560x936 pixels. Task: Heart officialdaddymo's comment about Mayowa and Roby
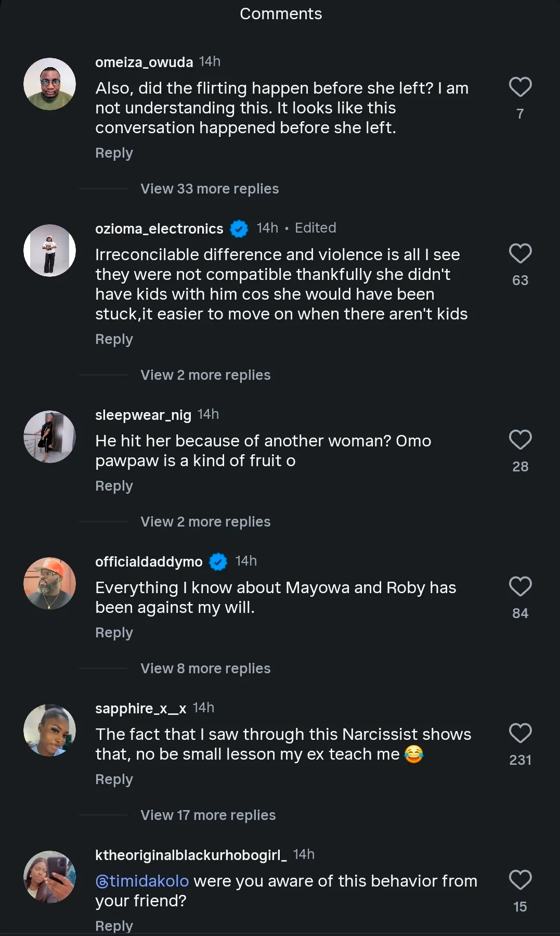[520, 586]
